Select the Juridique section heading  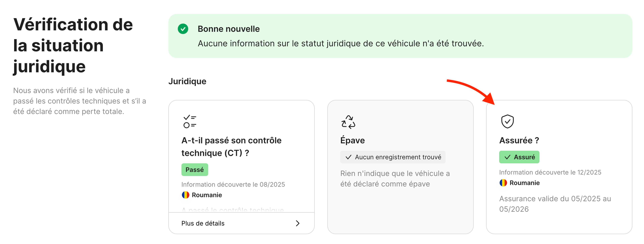point(187,81)
